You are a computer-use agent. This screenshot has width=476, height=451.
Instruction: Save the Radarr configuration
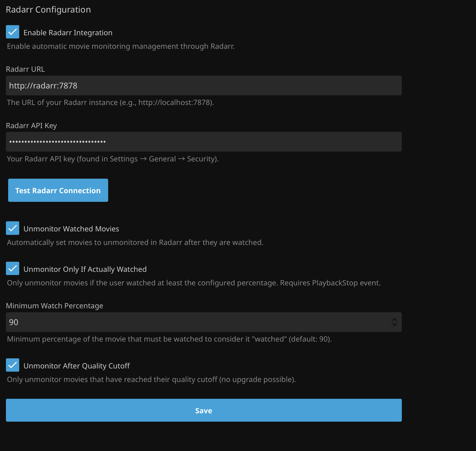[x=204, y=410]
